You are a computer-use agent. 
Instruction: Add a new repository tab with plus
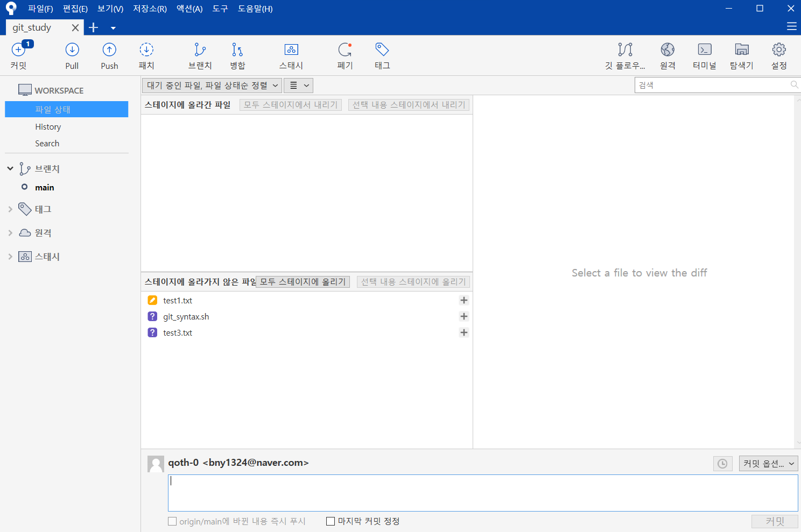93,27
